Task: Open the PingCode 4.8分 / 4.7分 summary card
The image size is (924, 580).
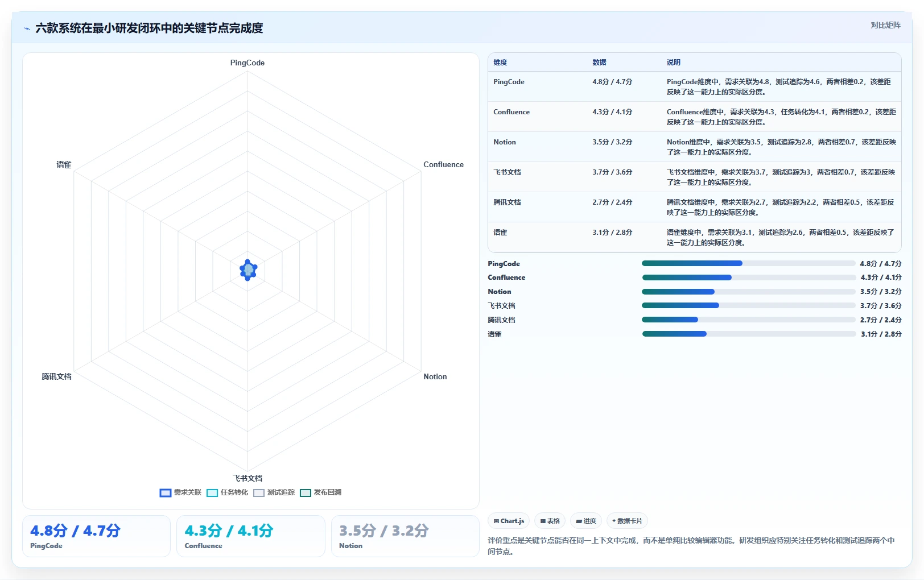Action: pyautogui.click(x=96, y=536)
